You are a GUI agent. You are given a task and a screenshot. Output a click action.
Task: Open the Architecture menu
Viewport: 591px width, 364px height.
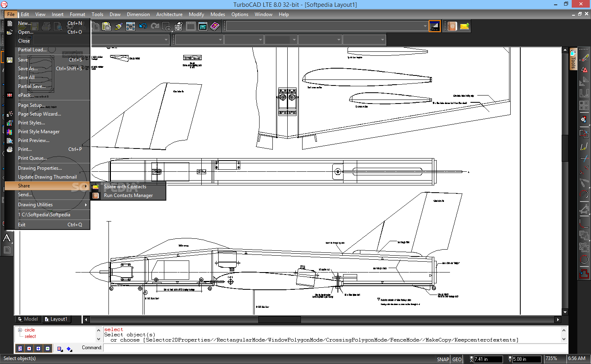click(x=169, y=14)
